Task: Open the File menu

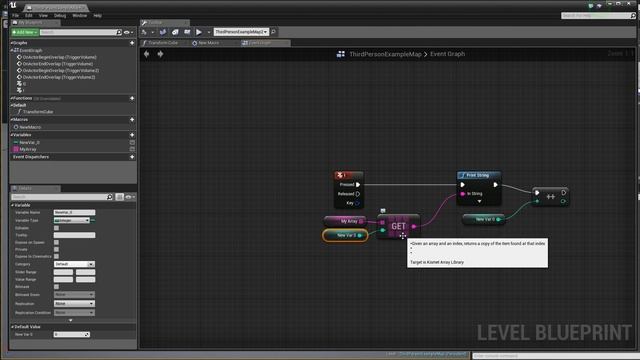Action: (x=15, y=16)
